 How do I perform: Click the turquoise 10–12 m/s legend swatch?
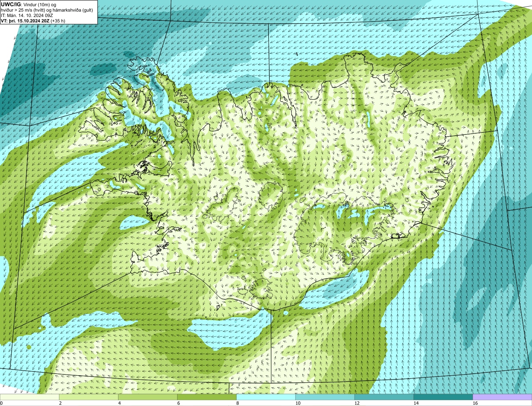[325, 397]
